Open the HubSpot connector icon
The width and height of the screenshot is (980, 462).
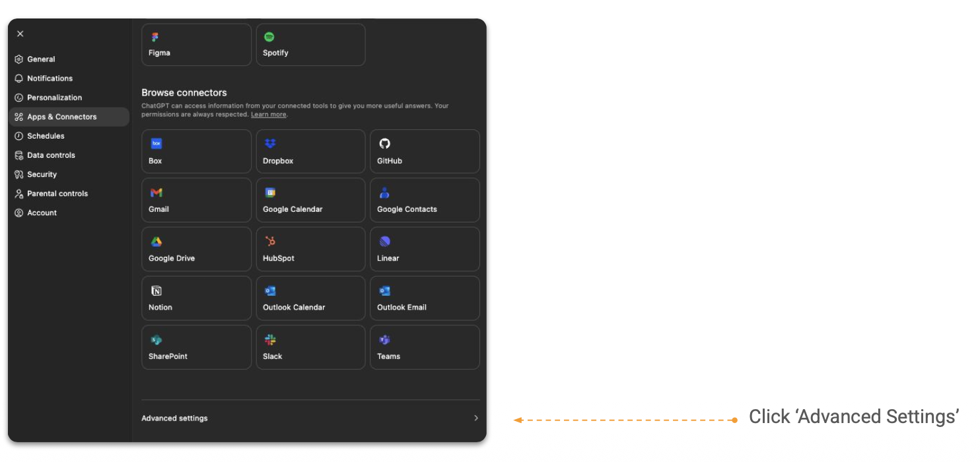click(x=270, y=242)
